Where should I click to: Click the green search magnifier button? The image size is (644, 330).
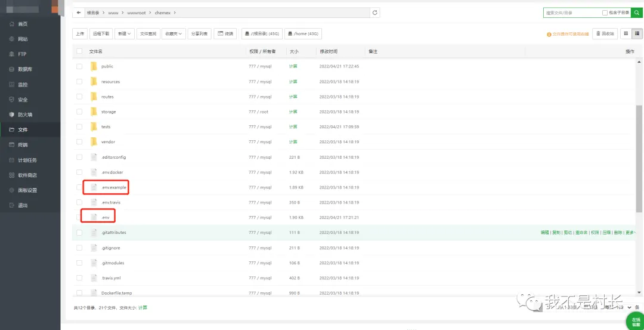pos(637,13)
